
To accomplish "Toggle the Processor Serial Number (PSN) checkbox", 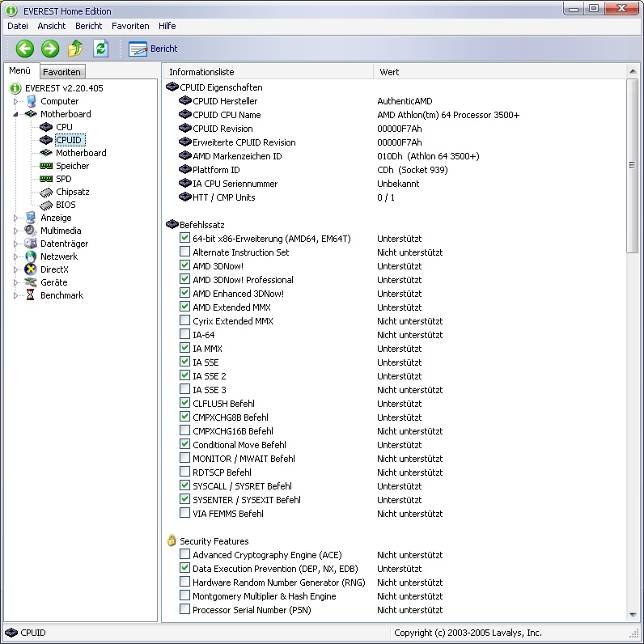I will pos(184,609).
